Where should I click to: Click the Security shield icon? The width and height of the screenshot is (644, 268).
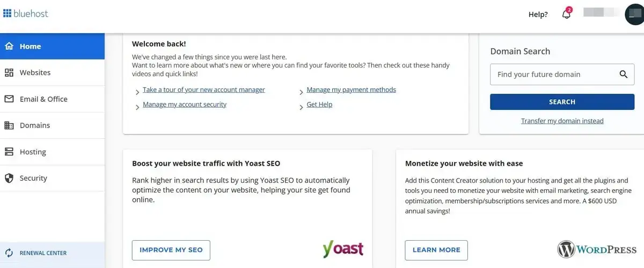(9, 178)
